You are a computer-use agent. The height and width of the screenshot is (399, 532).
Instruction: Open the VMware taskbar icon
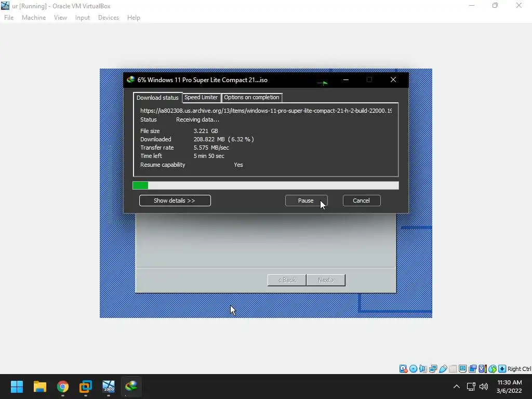click(x=86, y=387)
